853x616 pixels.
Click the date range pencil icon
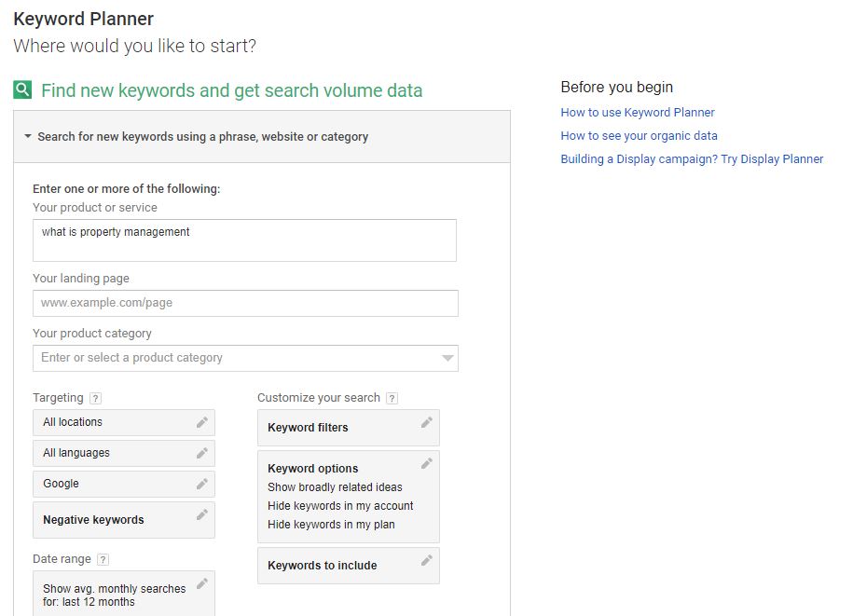click(x=201, y=583)
